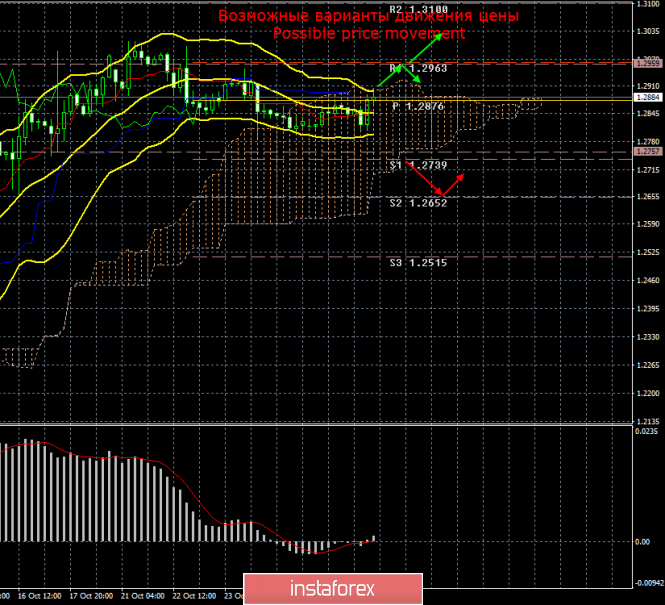The width and height of the screenshot is (665, 605).
Task: Click the Russian title Возможные варианты движения цены
Action: click(369, 16)
